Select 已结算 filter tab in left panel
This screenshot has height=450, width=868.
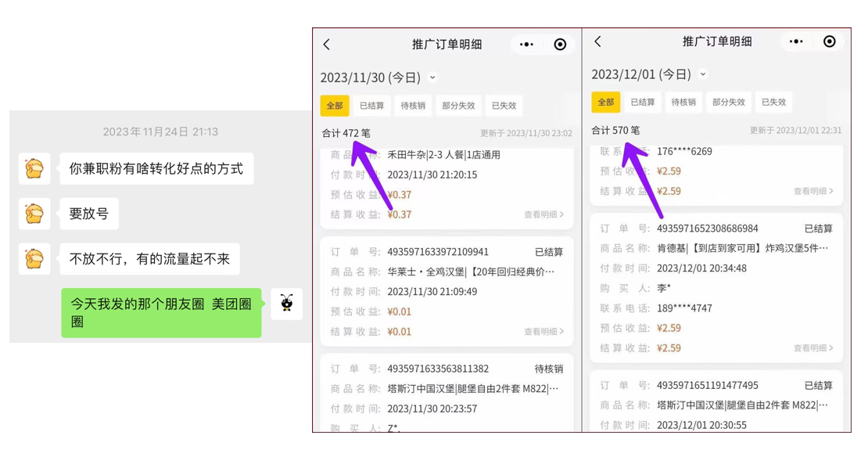click(372, 106)
